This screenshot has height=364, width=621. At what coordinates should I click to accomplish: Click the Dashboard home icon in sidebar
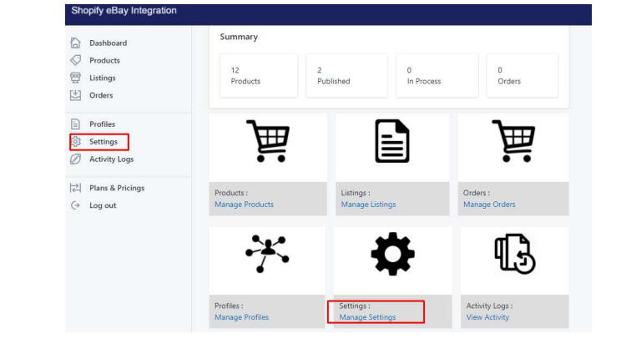pyautogui.click(x=75, y=43)
